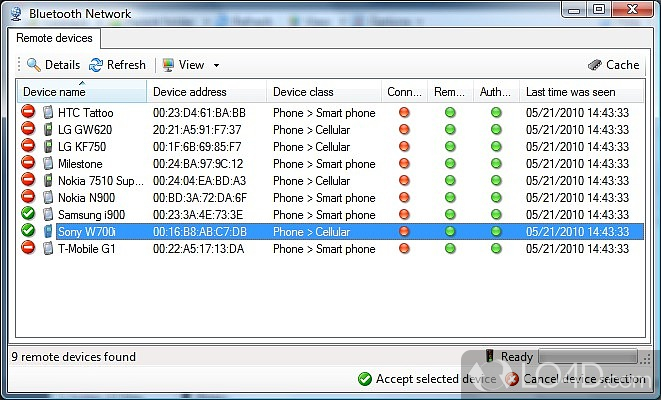Maximize the Bluetooth Network window

(x=599, y=10)
